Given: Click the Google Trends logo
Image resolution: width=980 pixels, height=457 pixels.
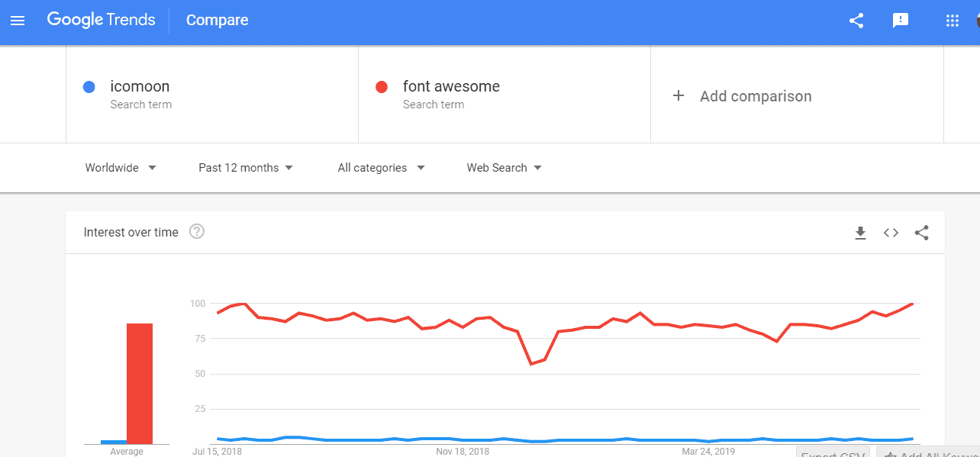Looking at the screenshot, I should tap(101, 20).
